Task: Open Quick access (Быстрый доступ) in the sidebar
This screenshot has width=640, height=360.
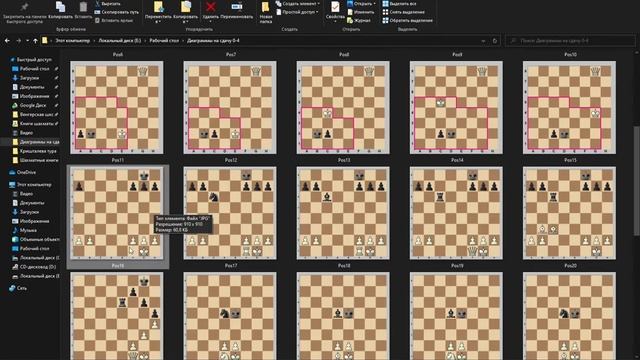Action: coord(34,60)
